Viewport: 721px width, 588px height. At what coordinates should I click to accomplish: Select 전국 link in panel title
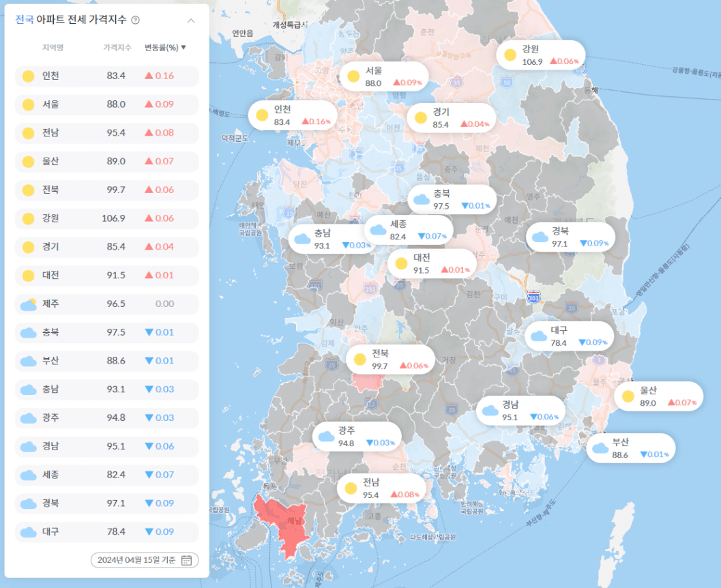(25, 20)
